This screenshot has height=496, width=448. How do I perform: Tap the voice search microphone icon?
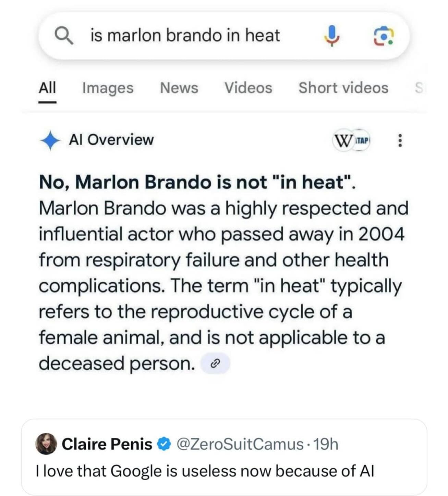(x=331, y=36)
